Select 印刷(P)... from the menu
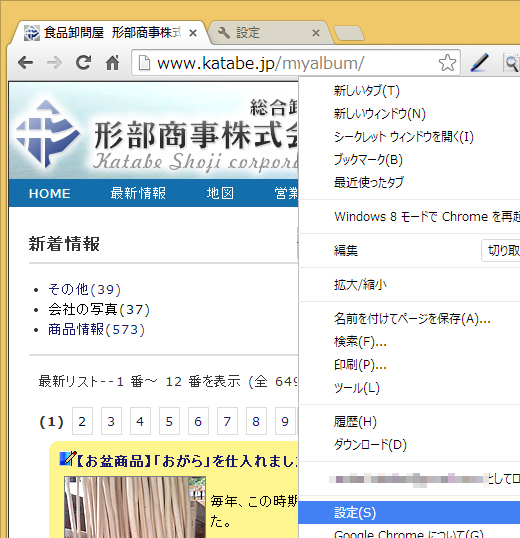 point(409,365)
